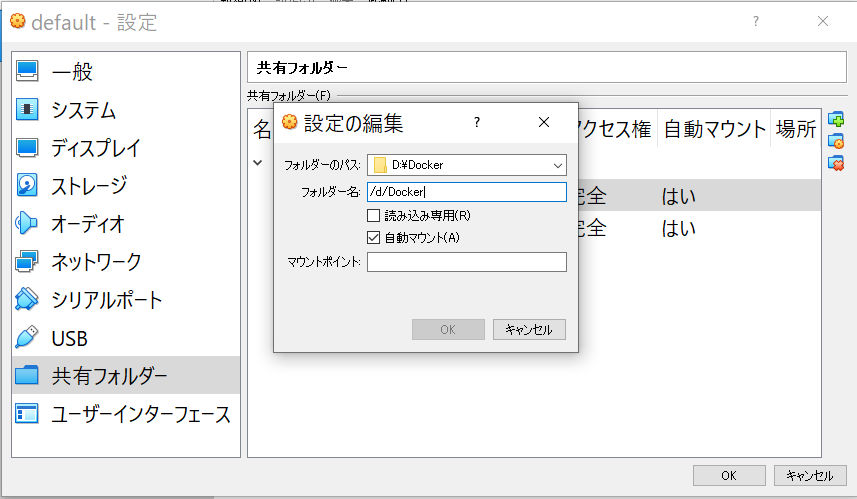857x499 pixels.
Task: Collapse the shared folder tree chevron
Action: tap(258, 162)
